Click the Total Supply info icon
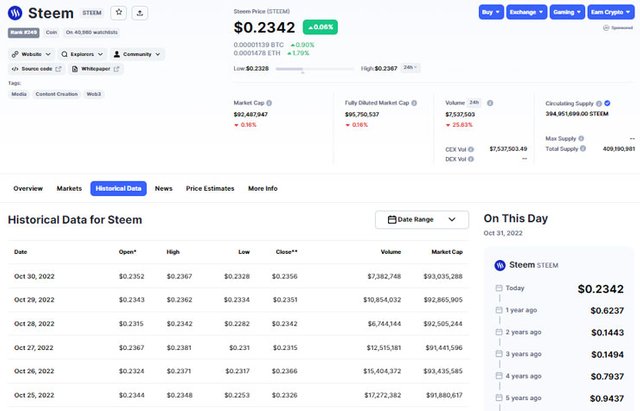 583,149
